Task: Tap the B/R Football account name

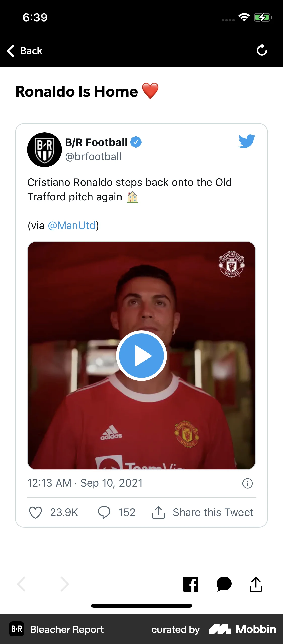Action: [x=96, y=142]
